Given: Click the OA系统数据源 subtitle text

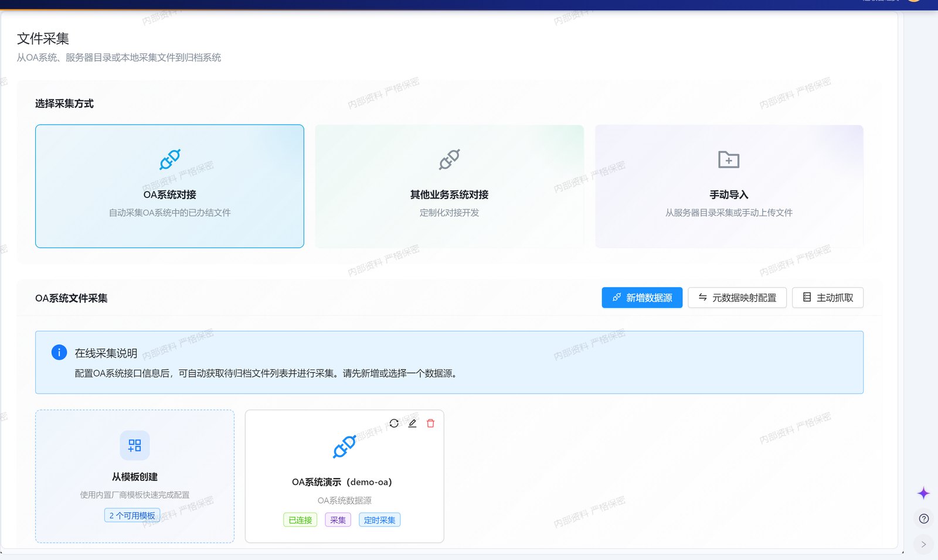Looking at the screenshot, I should (x=345, y=501).
